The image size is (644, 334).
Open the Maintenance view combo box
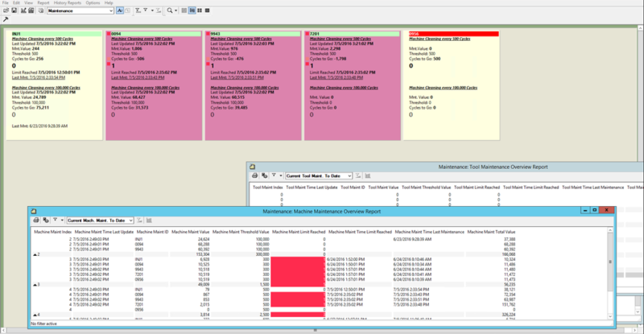80,10
